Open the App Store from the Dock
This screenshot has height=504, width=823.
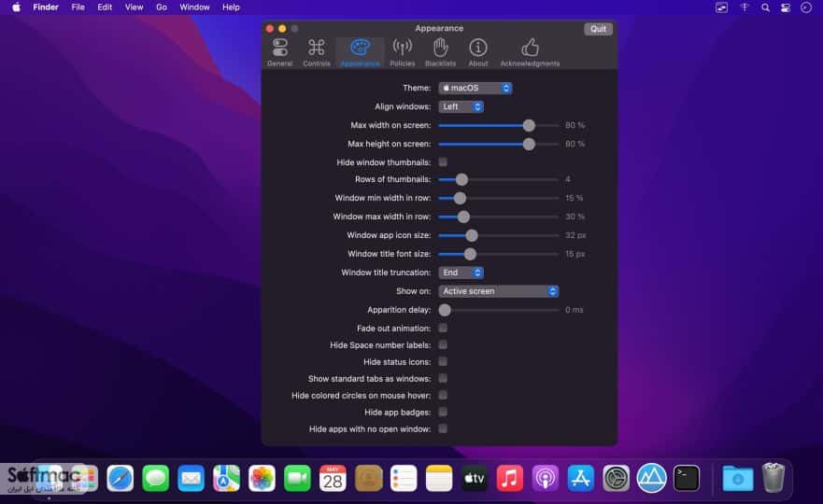(x=580, y=478)
